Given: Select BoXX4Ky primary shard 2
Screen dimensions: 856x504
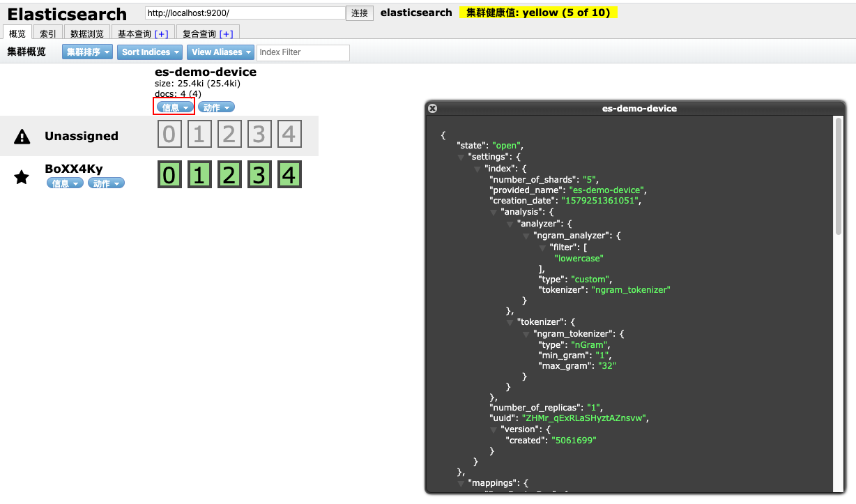Looking at the screenshot, I should tap(229, 176).
